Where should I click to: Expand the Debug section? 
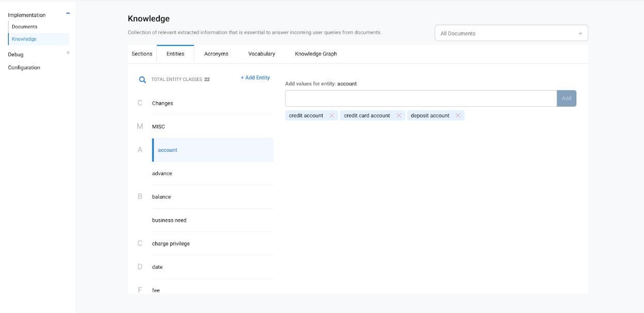[68, 53]
